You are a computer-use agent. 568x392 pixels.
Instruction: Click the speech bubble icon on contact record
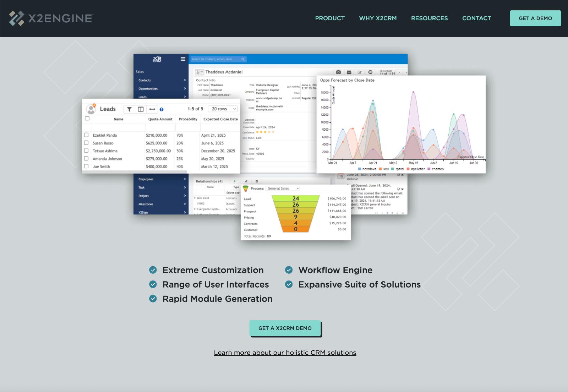pyautogui.click(x=370, y=72)
